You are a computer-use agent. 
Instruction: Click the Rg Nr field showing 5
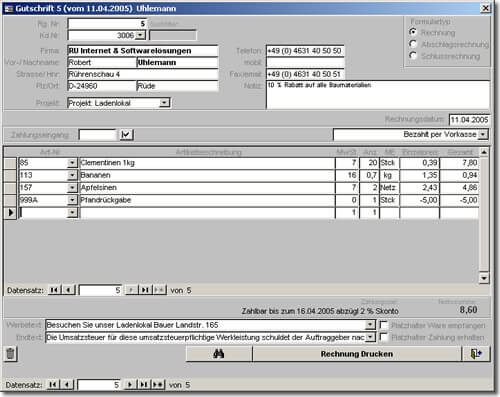[107, 23]
